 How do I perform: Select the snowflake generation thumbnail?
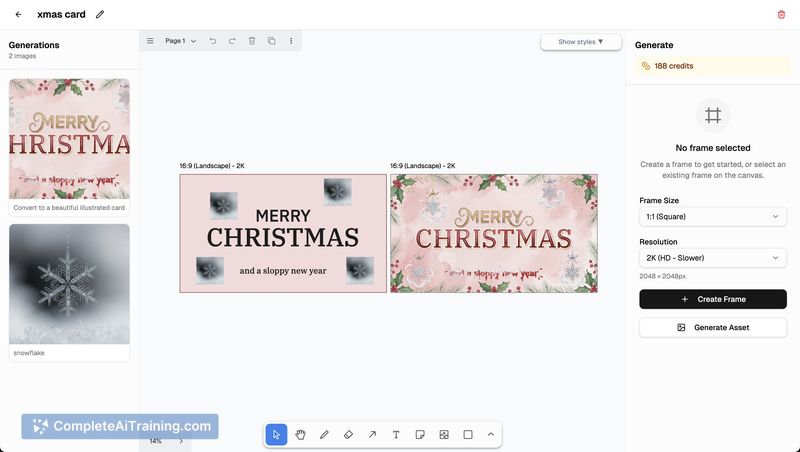(x=69, y=284)
